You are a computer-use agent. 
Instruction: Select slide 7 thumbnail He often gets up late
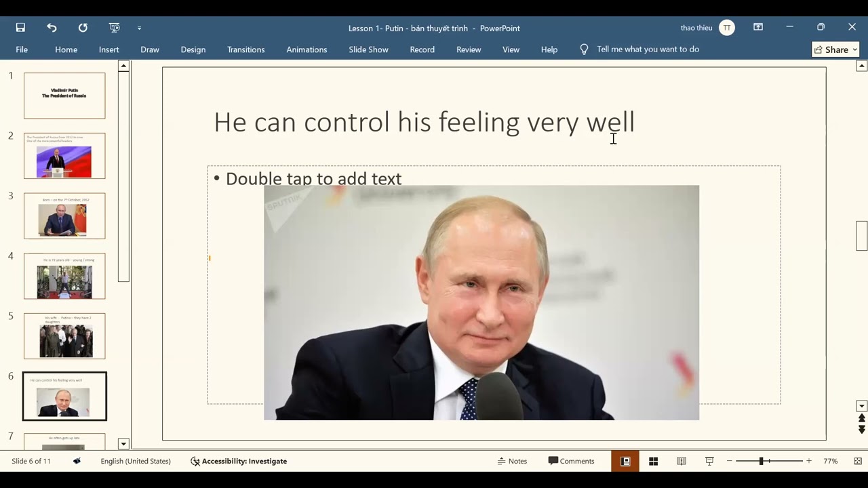(64, 441)
